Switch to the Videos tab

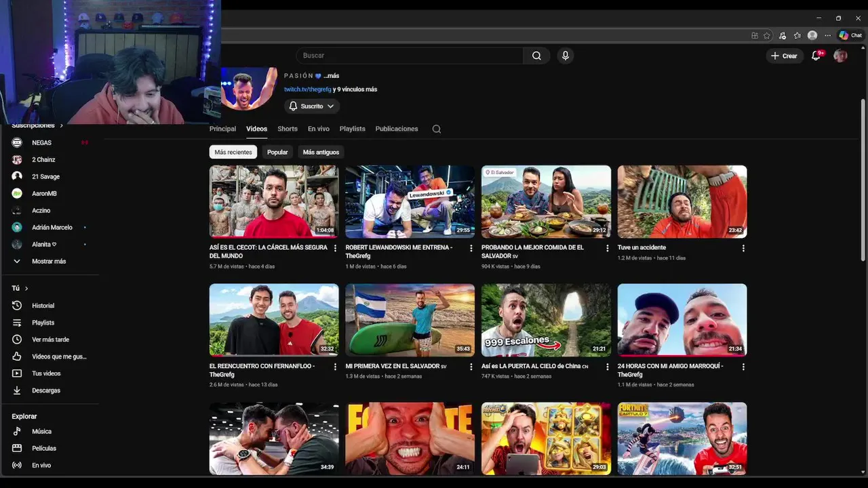coord(256,129)
